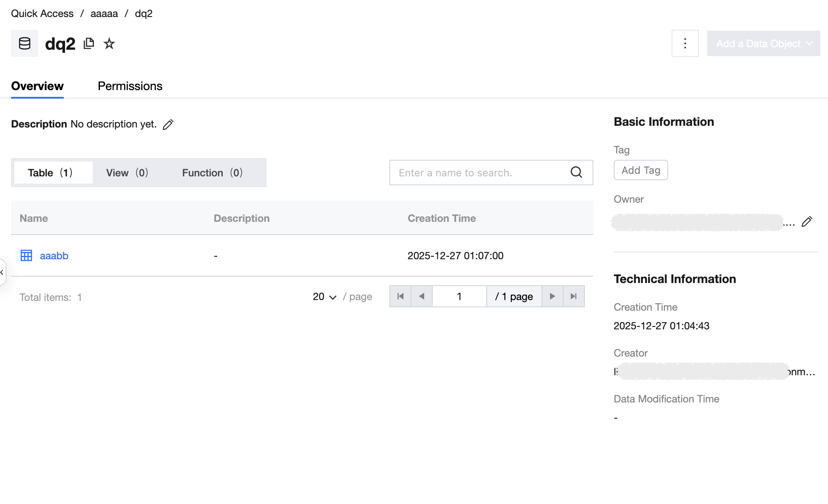The width and height of the screenshot is (828, 504).
Task: Star dq2 as a favorite
Action: 109,43
